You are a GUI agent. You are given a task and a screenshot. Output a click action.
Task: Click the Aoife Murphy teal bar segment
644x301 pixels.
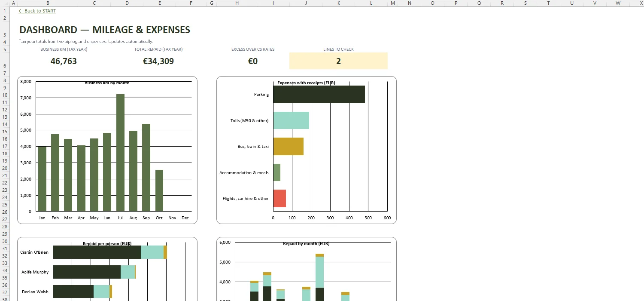pos(128,272)
